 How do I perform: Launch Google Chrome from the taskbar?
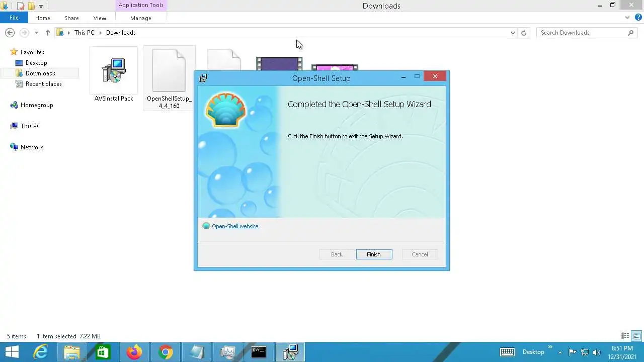pyautogui.click(x=165, y=352)
